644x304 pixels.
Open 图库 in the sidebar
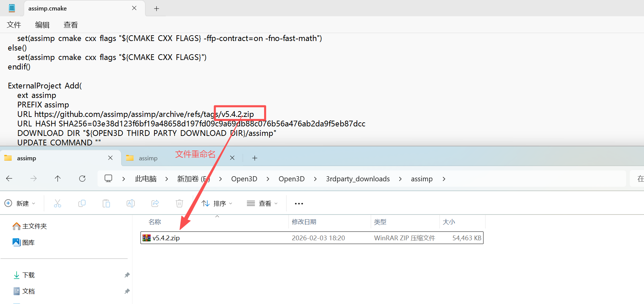tap(24, 242)
